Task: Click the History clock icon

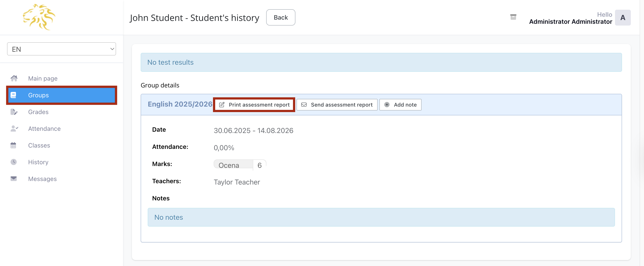Action: point(13,162)
